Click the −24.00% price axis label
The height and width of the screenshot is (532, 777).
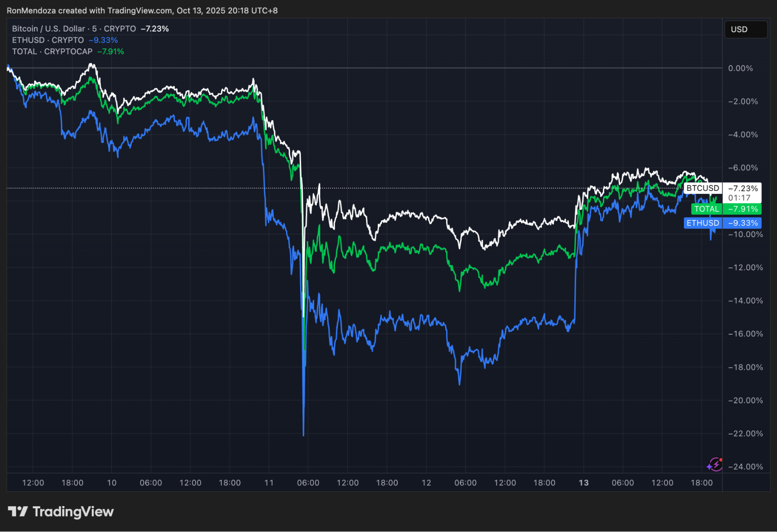click(745, 467)
